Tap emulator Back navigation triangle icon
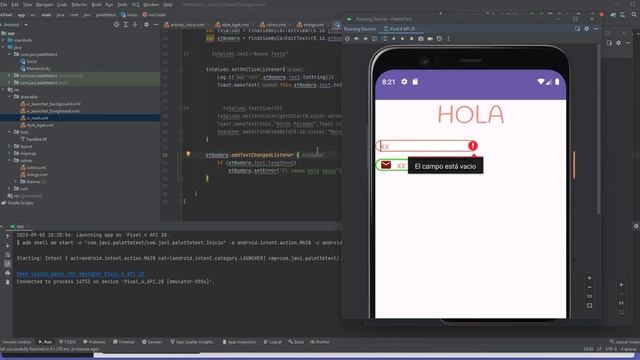 393,38
